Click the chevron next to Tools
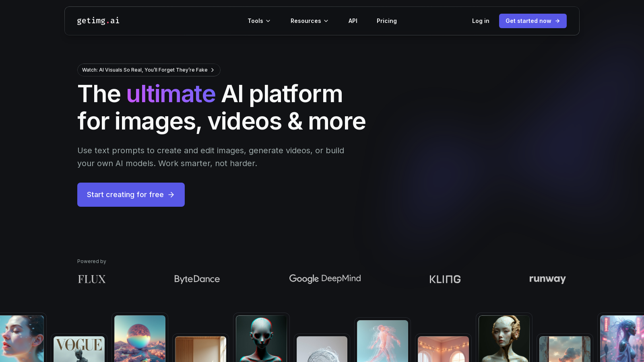 268,21
